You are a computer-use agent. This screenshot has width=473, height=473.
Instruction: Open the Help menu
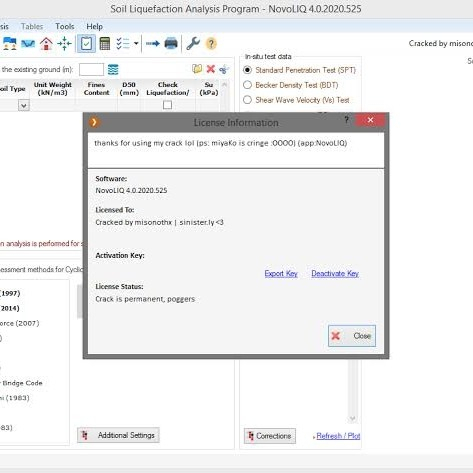pos(94,26)
